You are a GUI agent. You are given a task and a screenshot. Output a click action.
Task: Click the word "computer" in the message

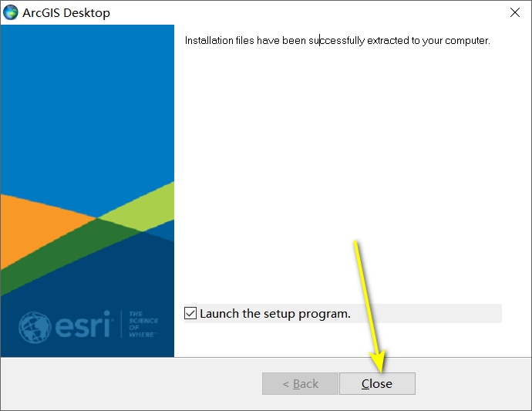pos(466,41)
